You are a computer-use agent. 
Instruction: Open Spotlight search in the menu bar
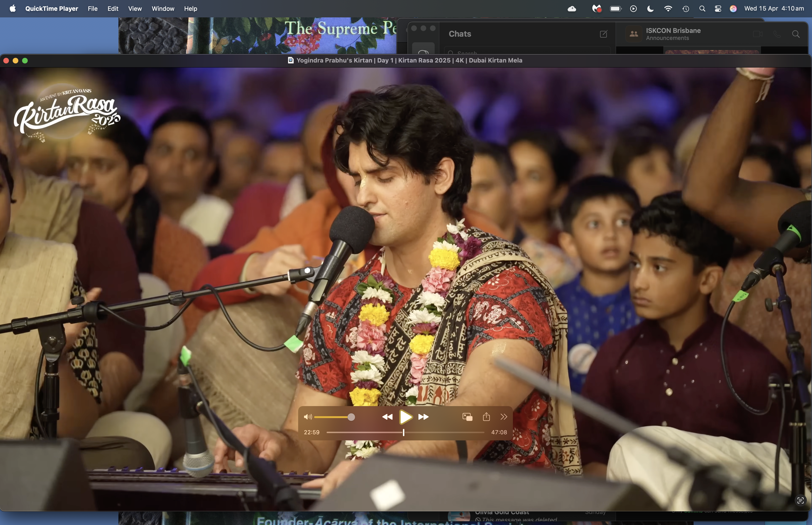click(702, 8)
